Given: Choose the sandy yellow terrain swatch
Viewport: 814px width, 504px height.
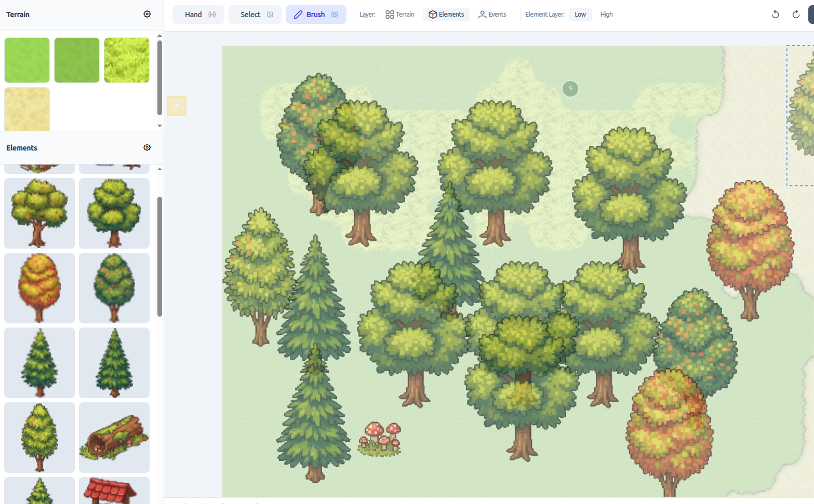Looking at the screenshot, I should [x=27, y=109].
